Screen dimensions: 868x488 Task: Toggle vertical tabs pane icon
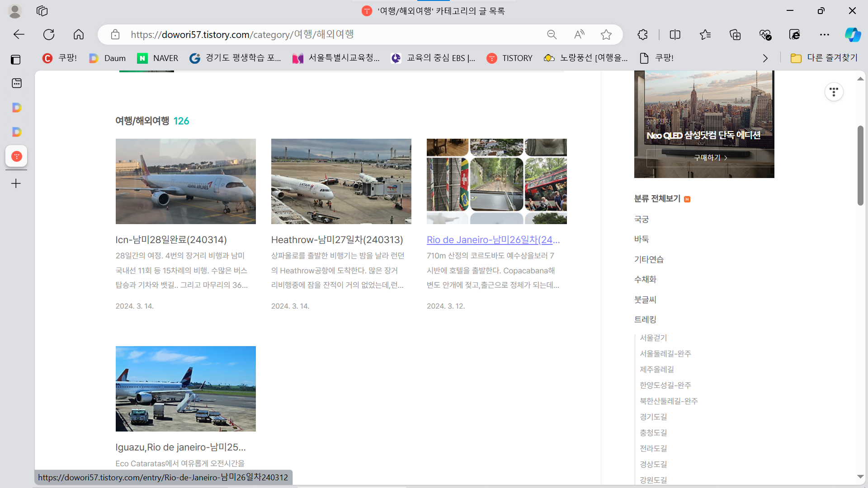tap(16, 59)
